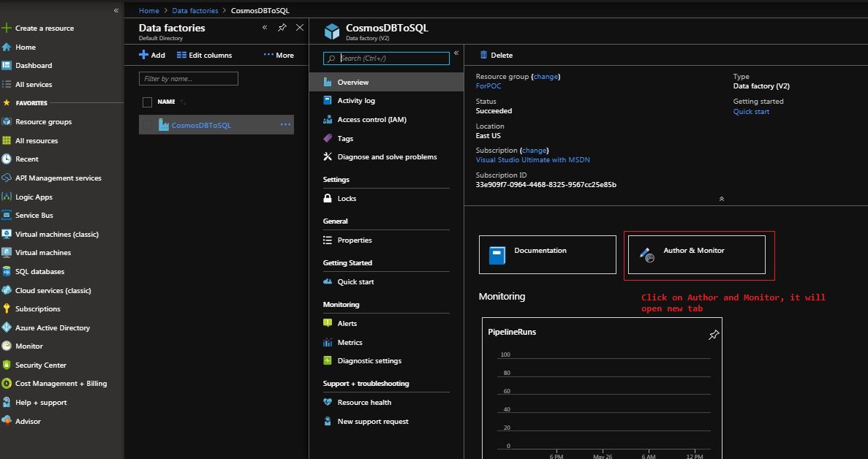Navigate to Data factories breadcrumb
This screenshot has height=459, width=868.
(x=193, y=10)
